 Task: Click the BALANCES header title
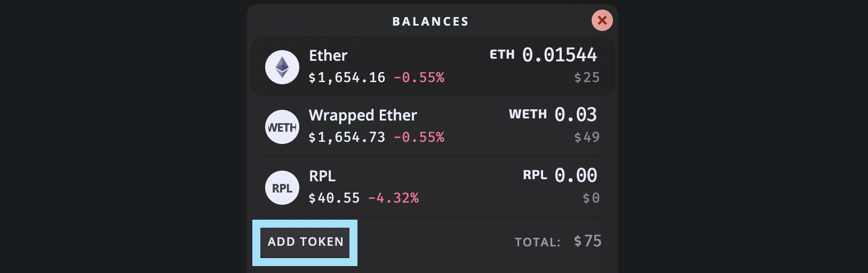[x=431, y=21]
